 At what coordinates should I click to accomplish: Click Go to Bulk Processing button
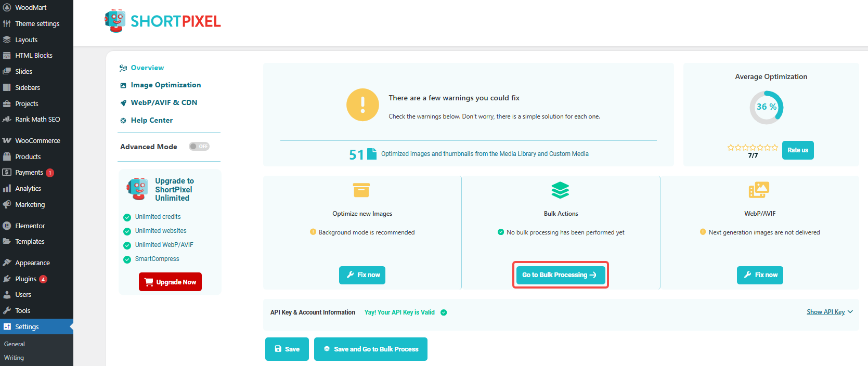point(560,275)
